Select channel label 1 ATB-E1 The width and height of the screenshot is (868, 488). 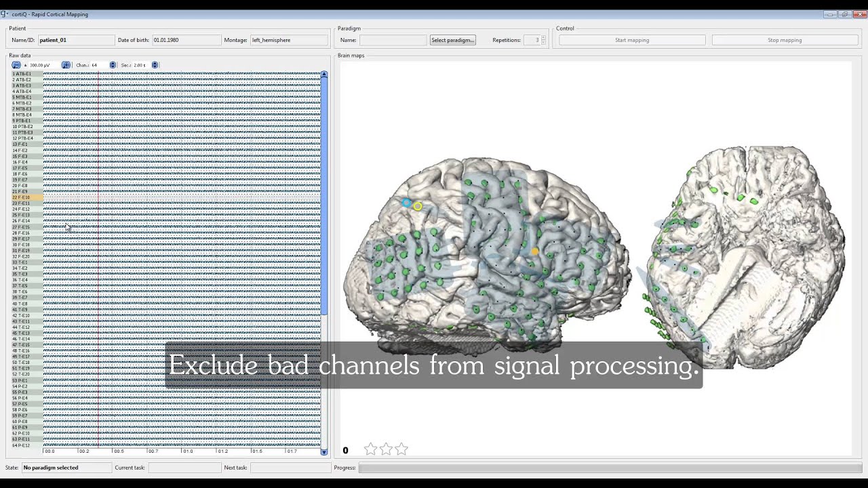point(27,74)
